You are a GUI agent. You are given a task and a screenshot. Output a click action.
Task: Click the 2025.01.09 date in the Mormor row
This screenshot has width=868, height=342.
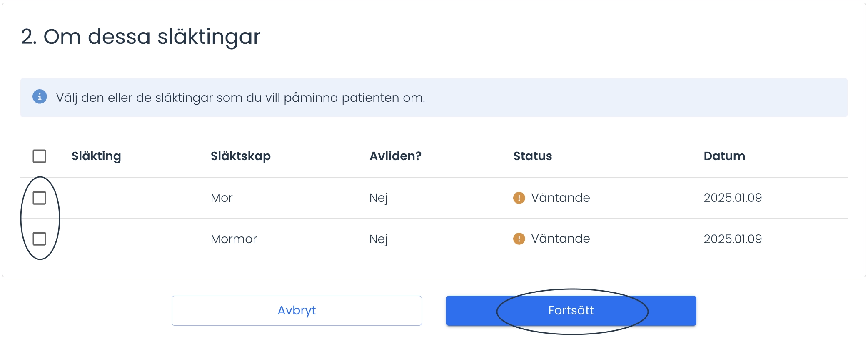click(x=733, y=239)
